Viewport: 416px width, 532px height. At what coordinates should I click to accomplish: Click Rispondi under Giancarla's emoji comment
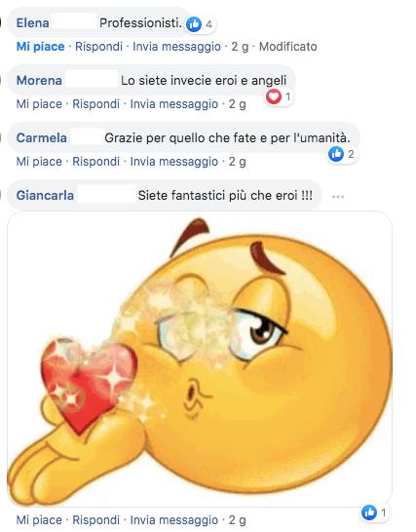point(96,519)
